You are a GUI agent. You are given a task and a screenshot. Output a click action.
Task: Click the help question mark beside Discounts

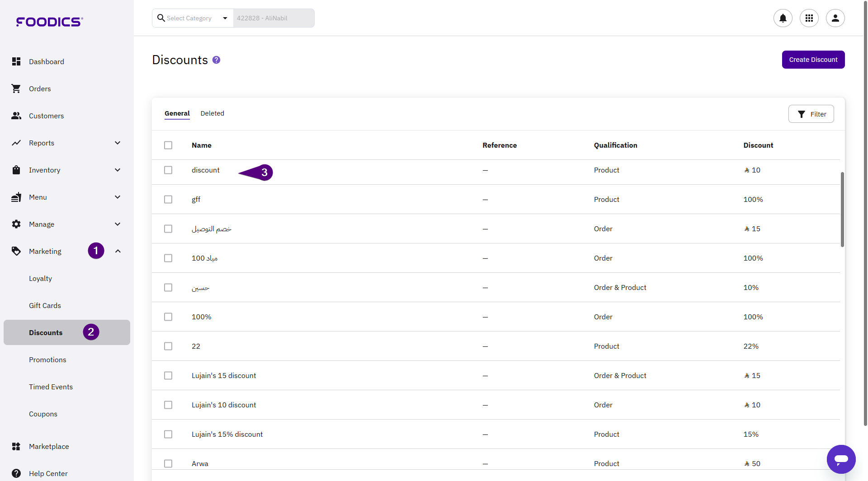(216, 60)
